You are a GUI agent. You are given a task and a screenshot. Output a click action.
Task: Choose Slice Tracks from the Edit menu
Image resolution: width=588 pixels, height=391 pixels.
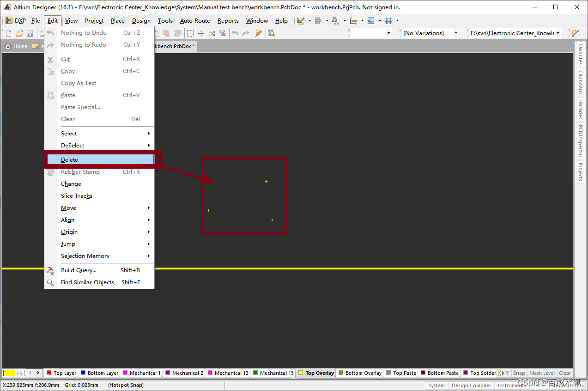coord(99,196)
